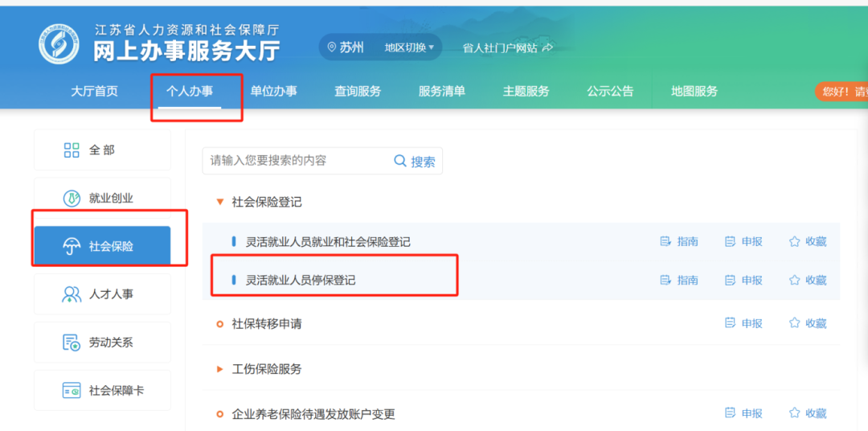
Task: Open the 地区切换 region dropdown
Action: pos(408,47)
